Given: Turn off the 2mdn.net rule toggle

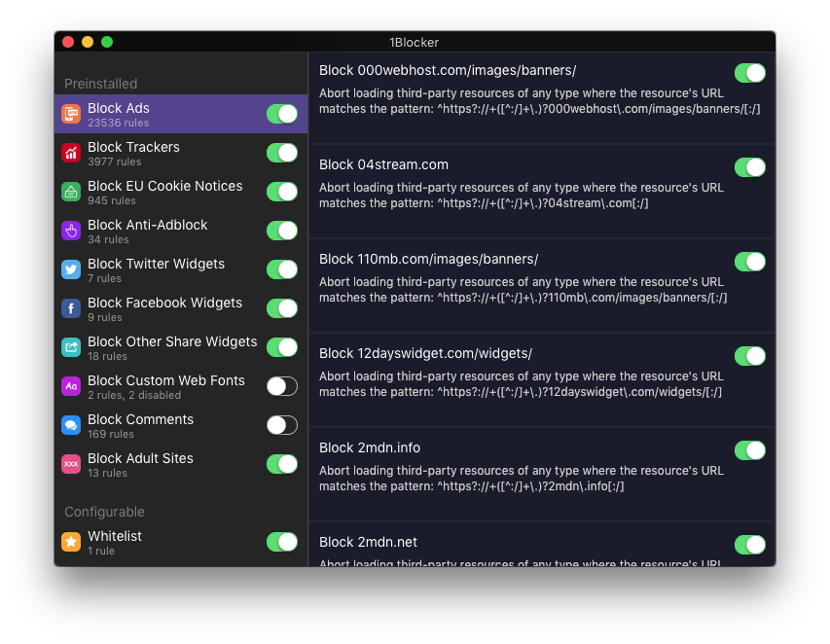Looking at the screenshot, I should pyautogui.click(x=750, y=545).
